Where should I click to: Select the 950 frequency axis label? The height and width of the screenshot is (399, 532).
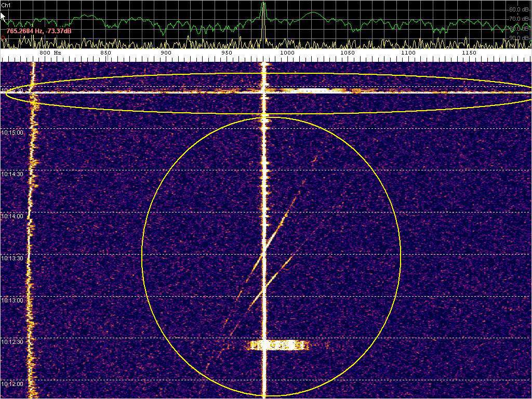coord(227,53)
